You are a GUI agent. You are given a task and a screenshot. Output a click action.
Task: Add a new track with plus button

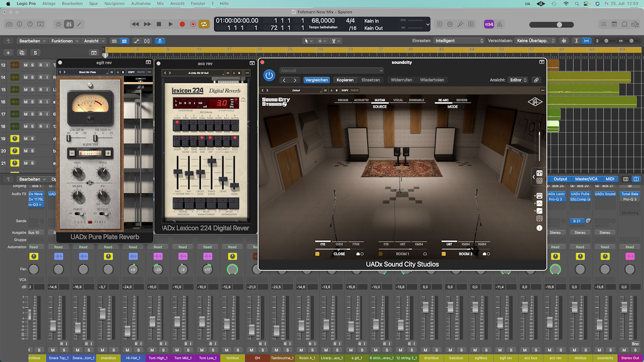pos(8,53)
